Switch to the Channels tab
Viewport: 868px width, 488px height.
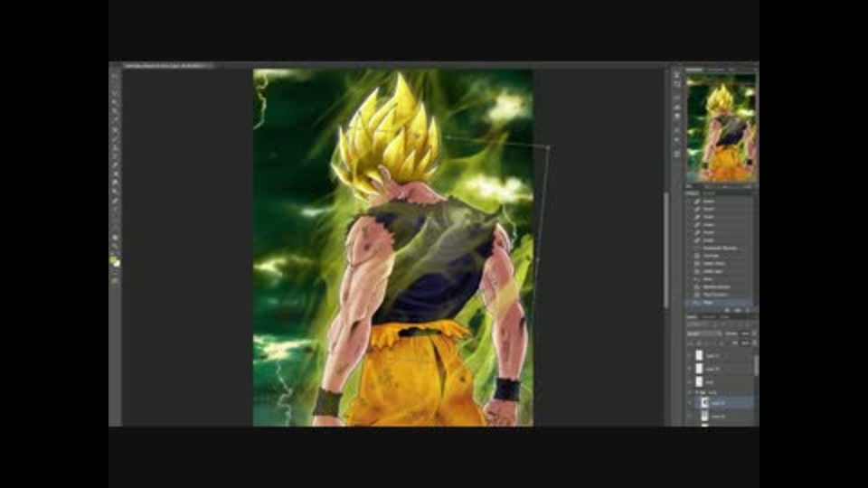708,317
